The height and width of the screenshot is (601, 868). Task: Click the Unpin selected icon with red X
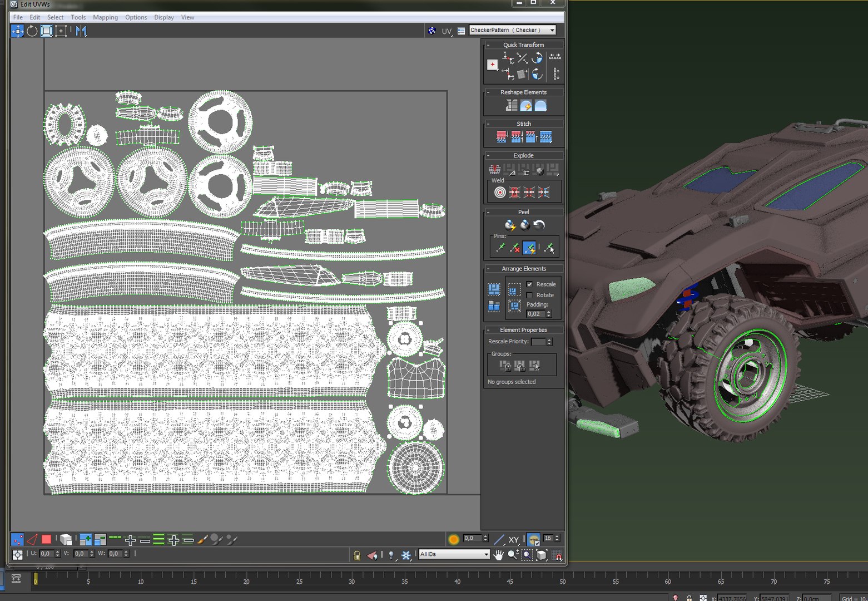pyautogui.click(x=515, y=248)
